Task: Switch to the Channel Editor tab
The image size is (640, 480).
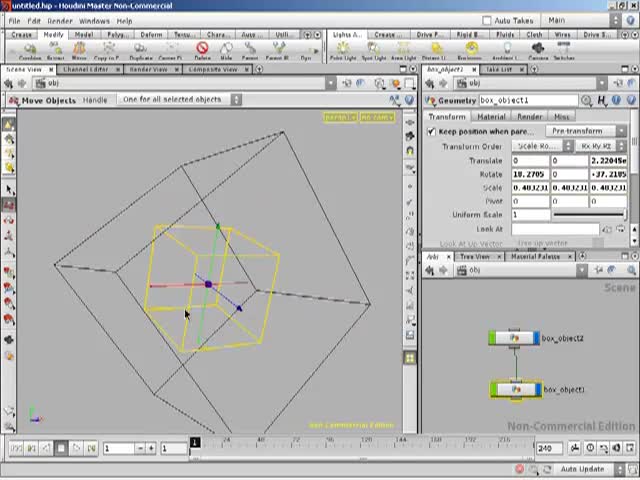Action: click(x=86, y=69)
